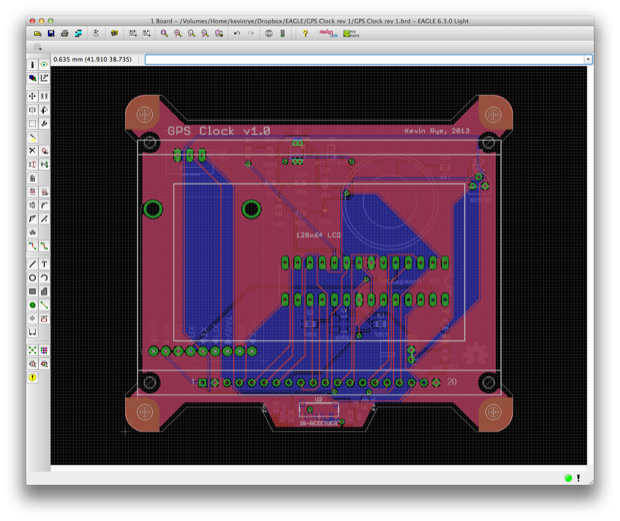Redraw the board view

tap(205, 34)
